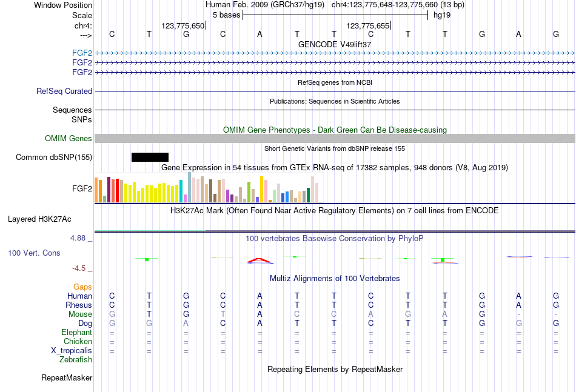Click the RepeatMasker track label
576x392 pixels.
tap(67, 377)
